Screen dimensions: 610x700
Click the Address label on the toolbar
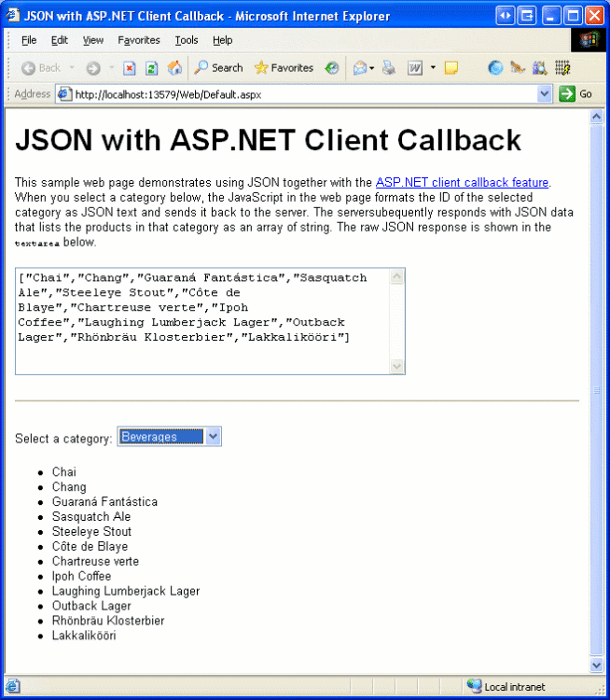click(x=32, y=94)
